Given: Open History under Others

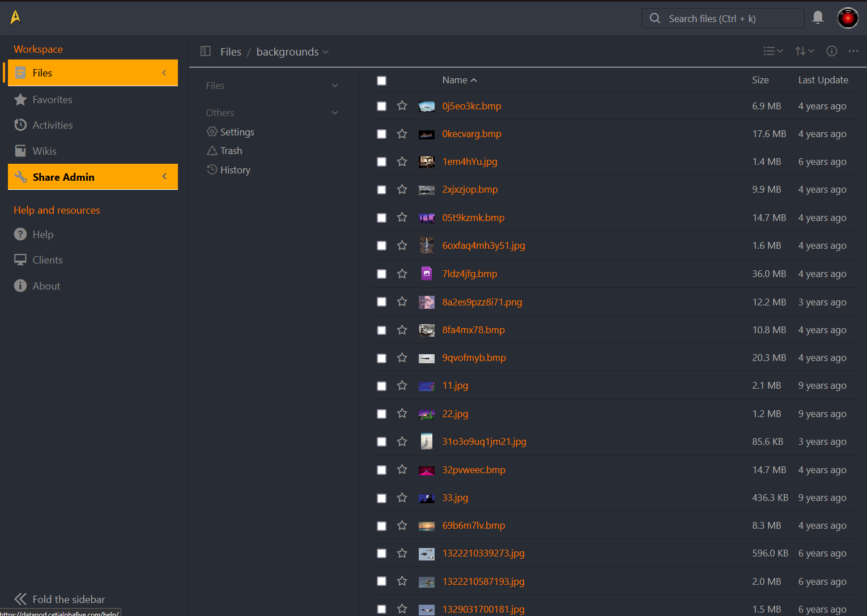Looking at the screenshot, I should click(x=235, y=169).
